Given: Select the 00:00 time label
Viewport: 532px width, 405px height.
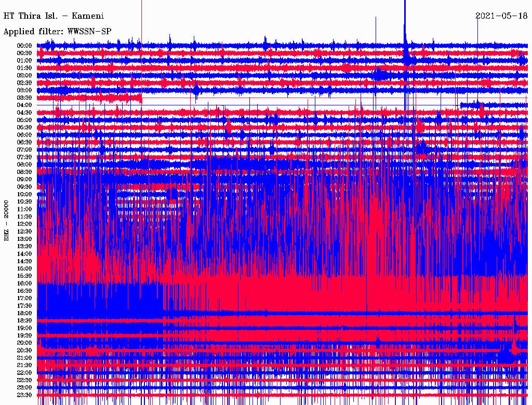Looking at the screenshot, I should click(x=24, y=46).
